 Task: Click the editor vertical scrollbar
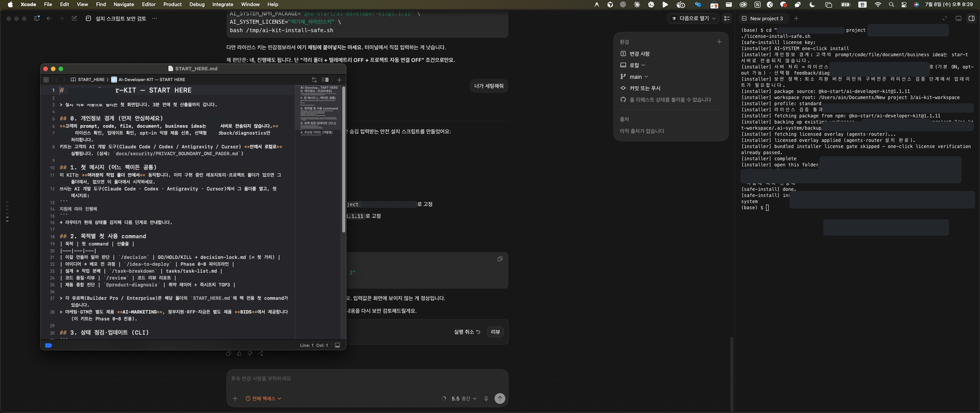click(x=344, y=159)
